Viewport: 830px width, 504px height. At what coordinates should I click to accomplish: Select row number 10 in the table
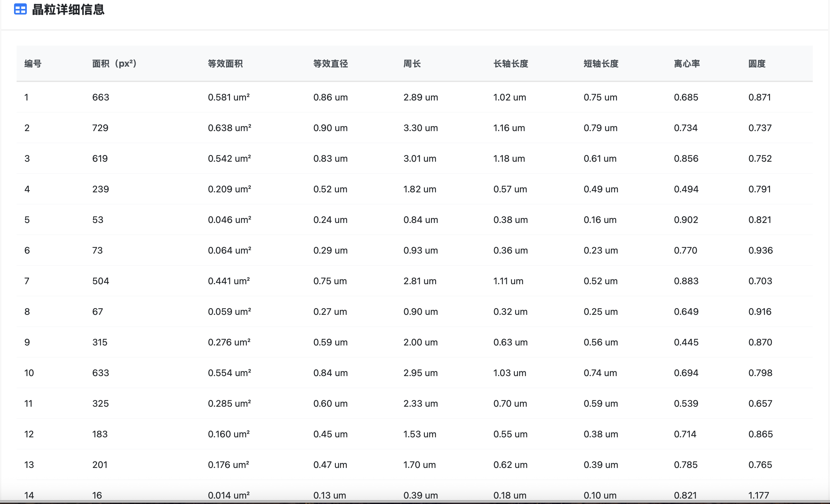point(29,373)
